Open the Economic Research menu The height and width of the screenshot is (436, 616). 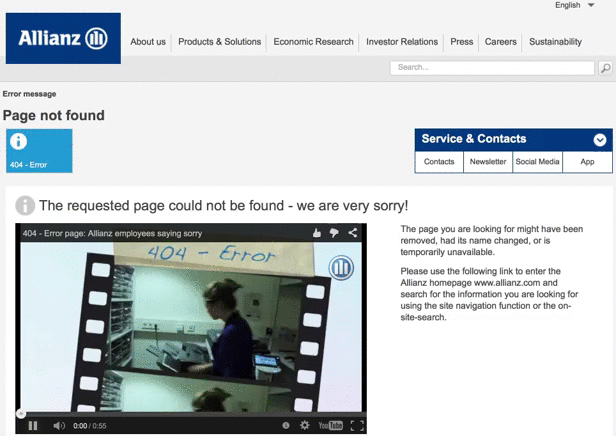314,42
